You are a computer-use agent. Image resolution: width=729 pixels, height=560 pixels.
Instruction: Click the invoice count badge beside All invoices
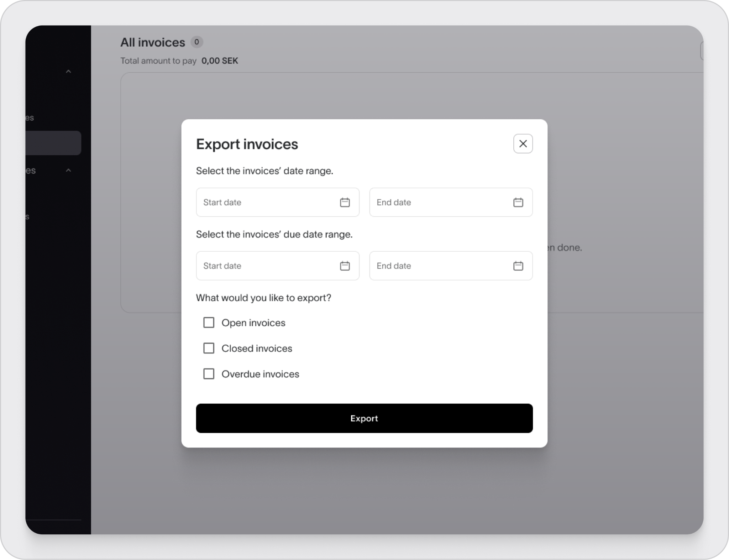[196, 42]
